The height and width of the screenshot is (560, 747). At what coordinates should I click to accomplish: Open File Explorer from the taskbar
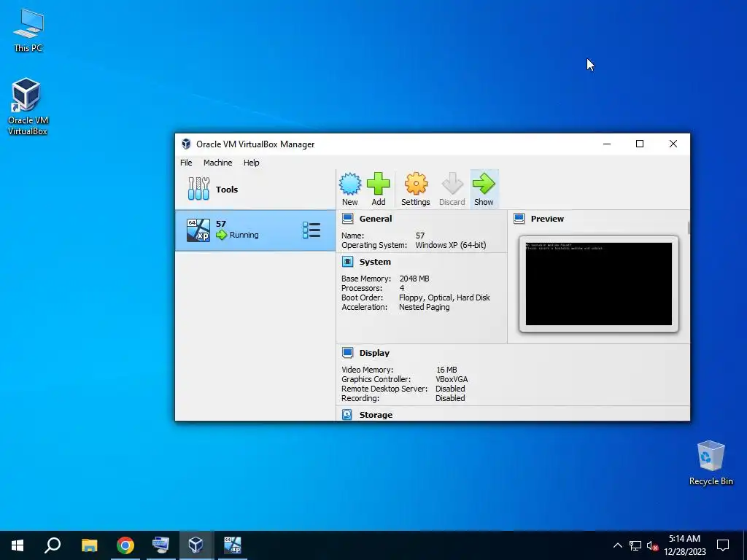click(x=89, y=545)
